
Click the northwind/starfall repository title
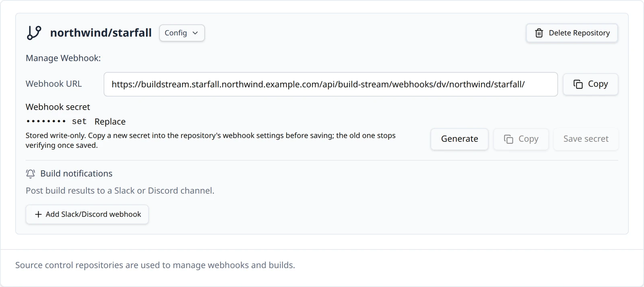(x=101, y=33)
